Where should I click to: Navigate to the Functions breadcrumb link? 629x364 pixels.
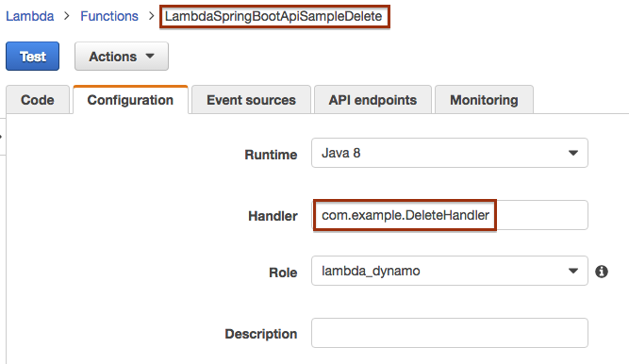coord(109,16)
